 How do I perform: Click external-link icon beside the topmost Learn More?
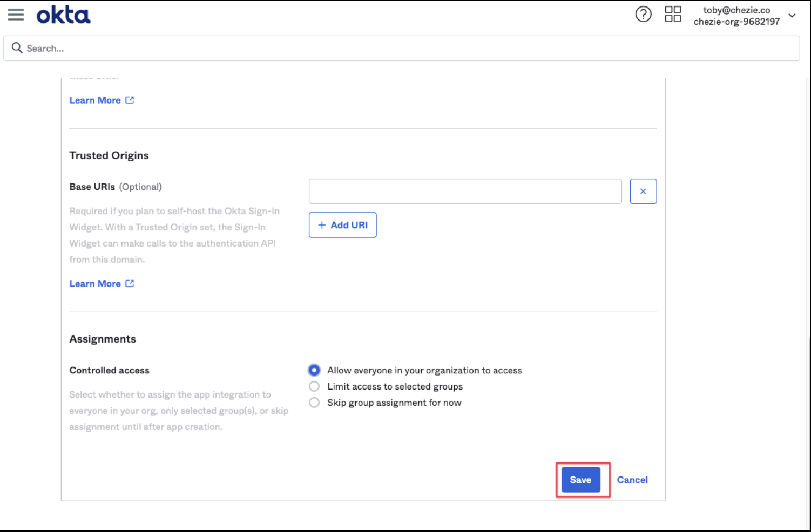[x=130, y=100]
